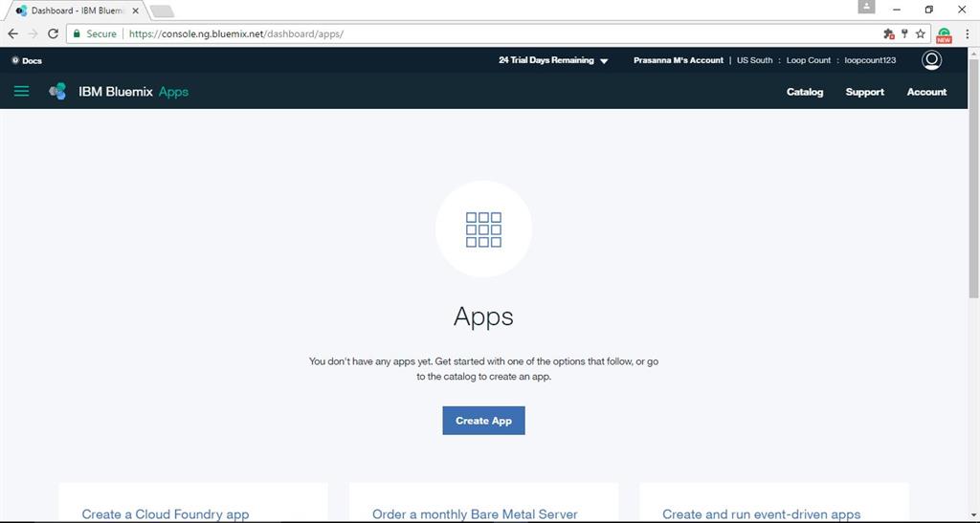
Task: Reload the page with refresh icon
Action: tap(54, 33)
